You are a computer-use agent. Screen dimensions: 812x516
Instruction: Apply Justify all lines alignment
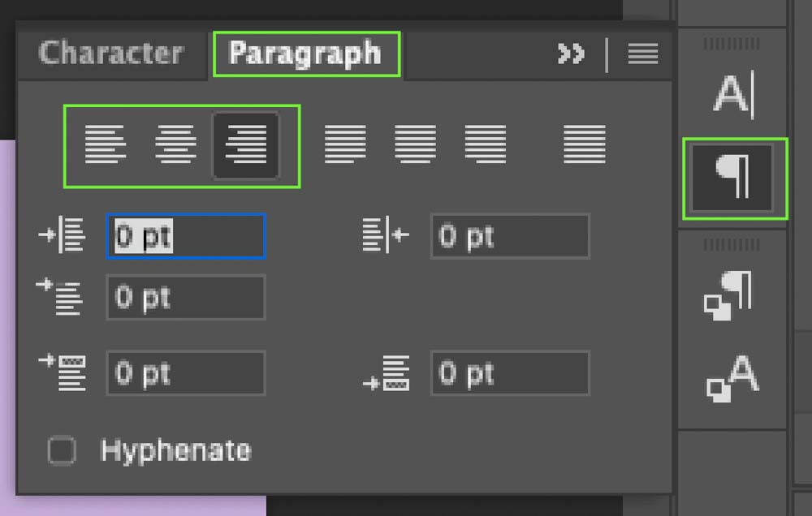tap(585, 145)
